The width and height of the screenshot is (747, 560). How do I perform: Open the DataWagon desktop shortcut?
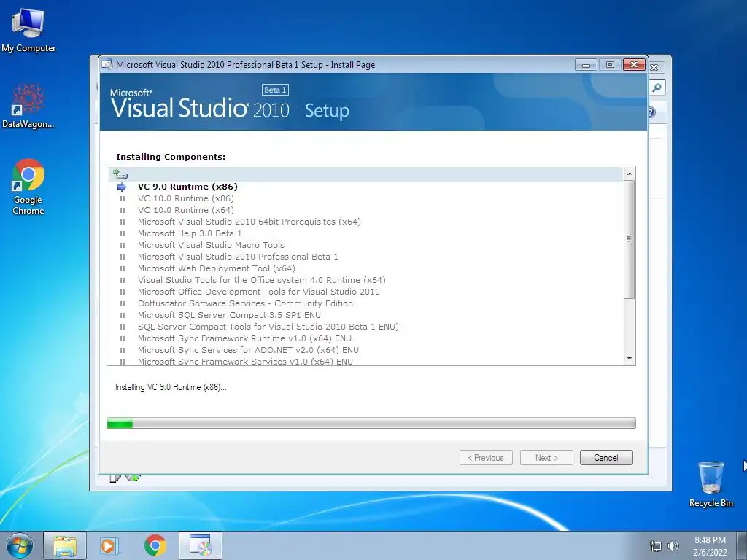(28, 106)
